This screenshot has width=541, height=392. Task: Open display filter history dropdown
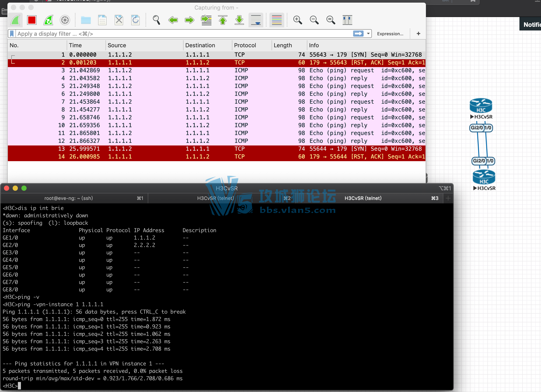368,34
